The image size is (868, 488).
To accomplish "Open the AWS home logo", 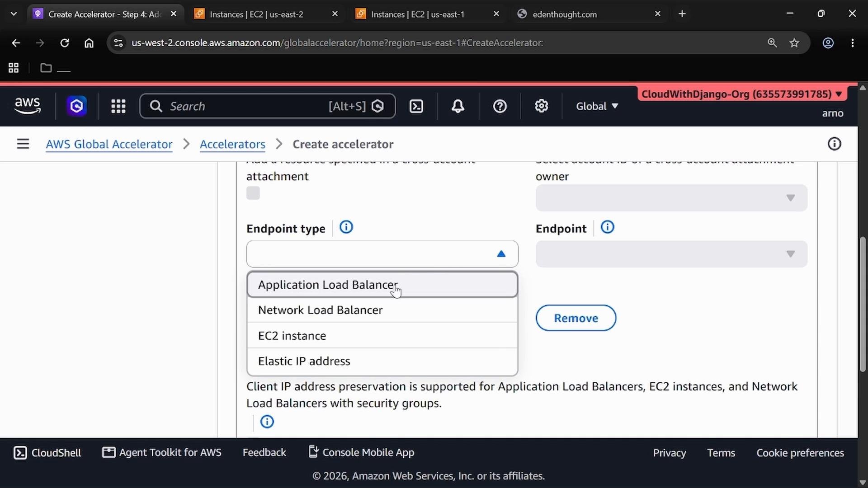I will pos(28,106).
